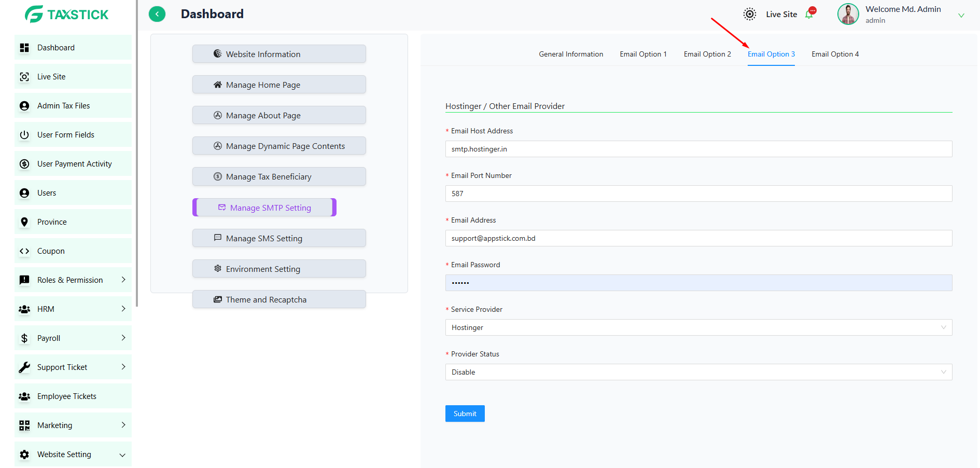Open the Service Provider dropdown

[698, 327]
